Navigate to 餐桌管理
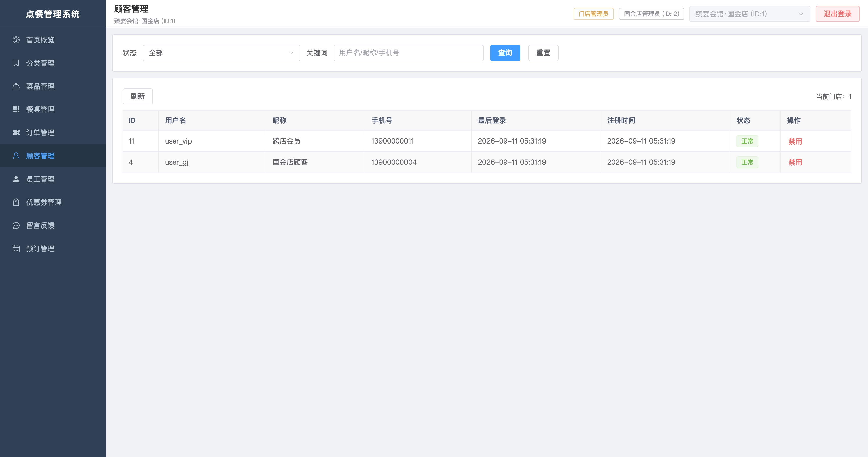The image size is (868, 457). pyautogui.click(x=53, y=109)
